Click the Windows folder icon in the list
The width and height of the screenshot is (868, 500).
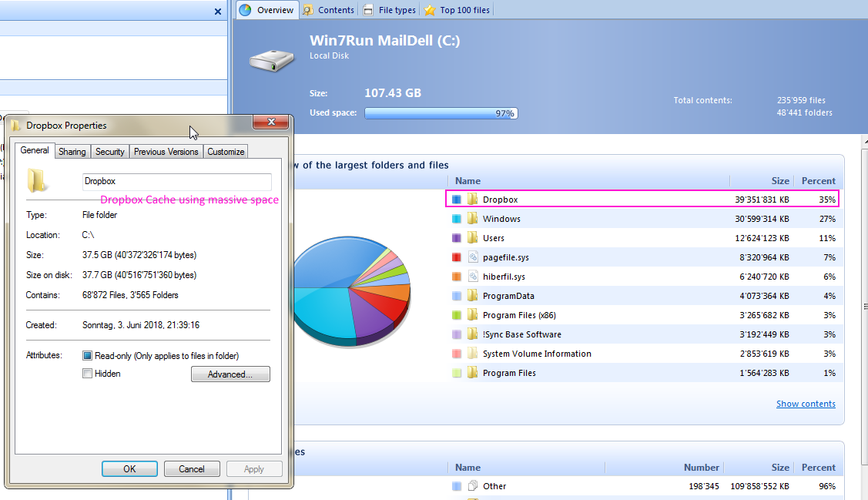pos(472,219)
